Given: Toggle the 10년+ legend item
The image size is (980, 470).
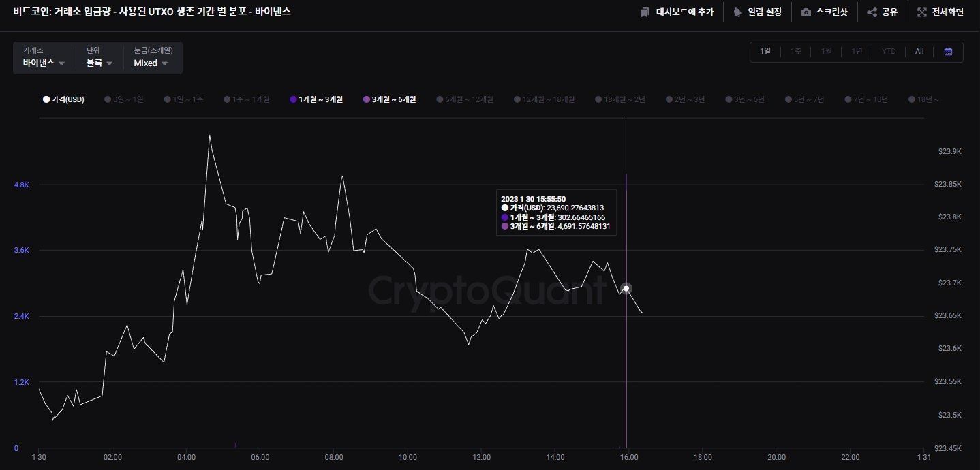Looking at the screenshot, I should click(923, 99).
